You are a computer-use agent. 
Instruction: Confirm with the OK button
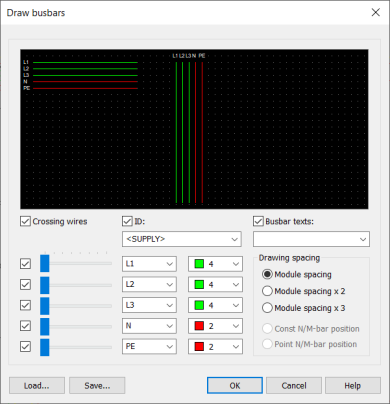click(235, 386)
